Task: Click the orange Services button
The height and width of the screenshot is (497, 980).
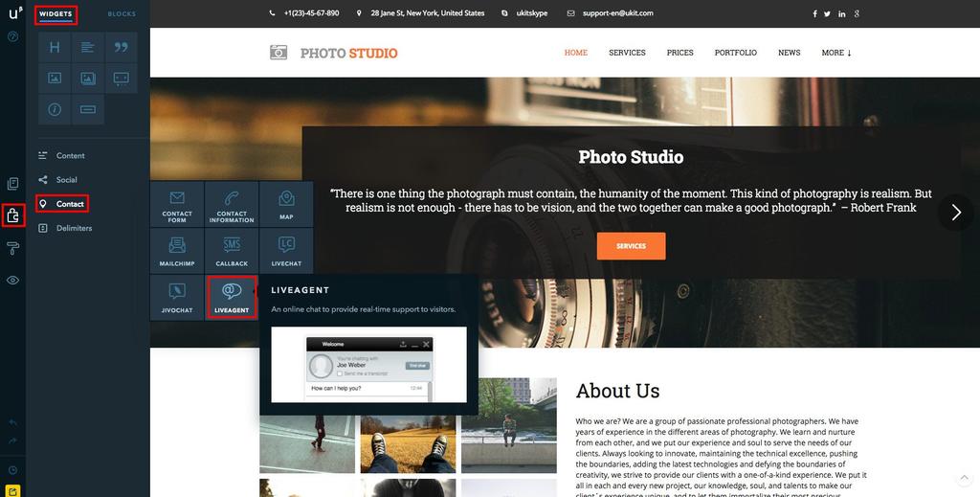Action: click(x=631, y=246)
